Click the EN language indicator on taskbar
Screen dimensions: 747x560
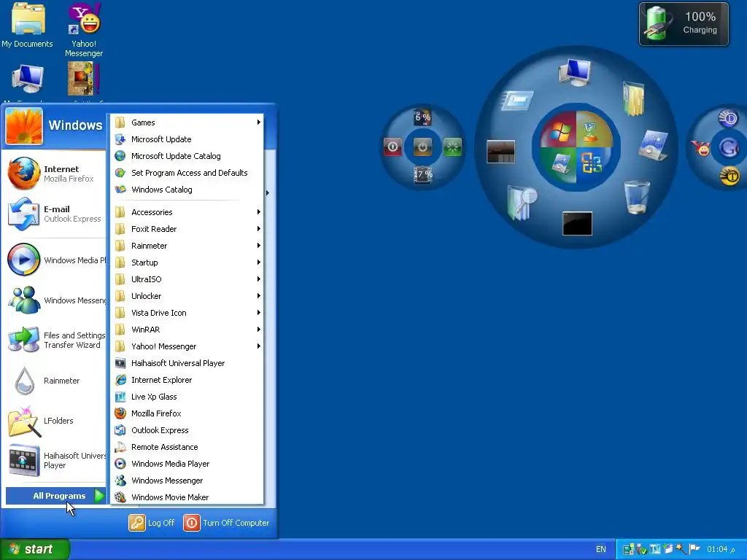[601, 549]
